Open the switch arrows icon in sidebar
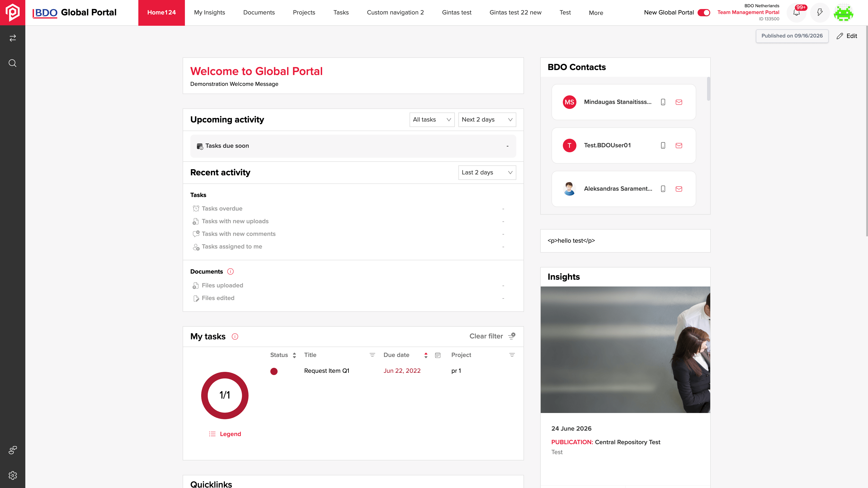This screenshot has height=488, width=868. click(12, 38)
